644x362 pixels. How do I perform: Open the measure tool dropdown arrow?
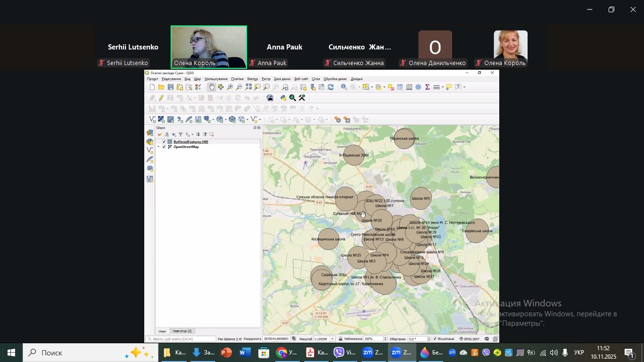(442, 87)
